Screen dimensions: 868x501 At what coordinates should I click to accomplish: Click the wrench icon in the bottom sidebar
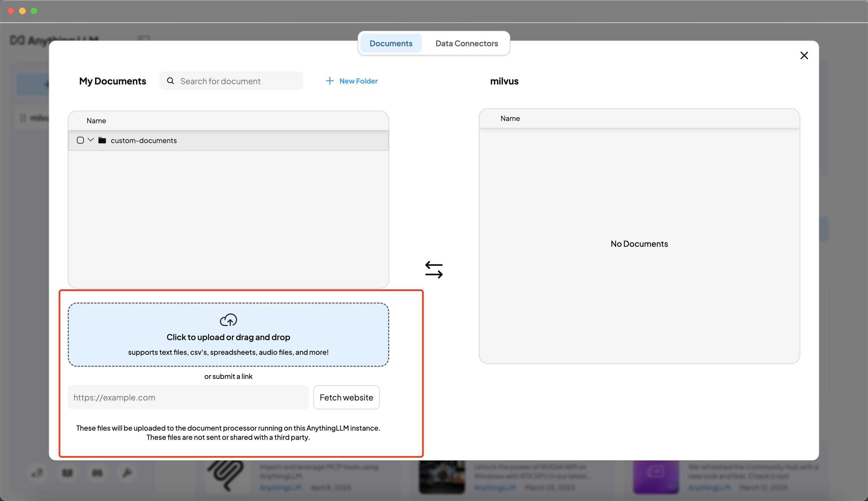[x=127, y=473]
